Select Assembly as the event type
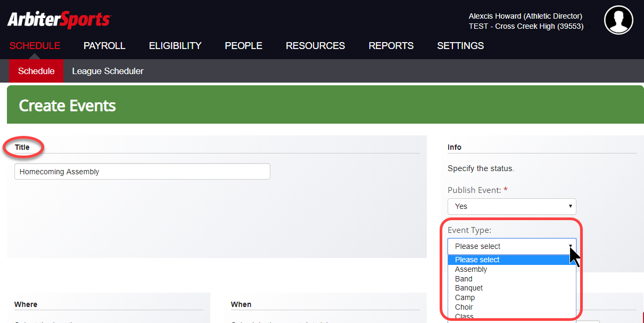 click(470, 269)
